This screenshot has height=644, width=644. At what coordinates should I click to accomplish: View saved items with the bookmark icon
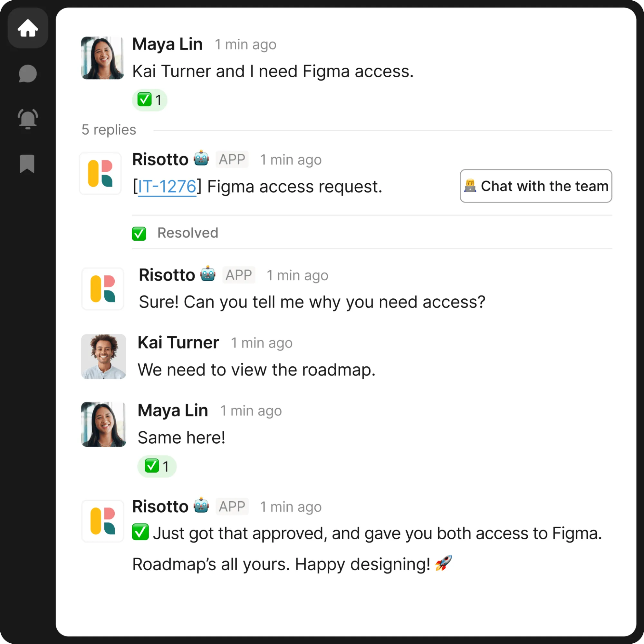28,164
